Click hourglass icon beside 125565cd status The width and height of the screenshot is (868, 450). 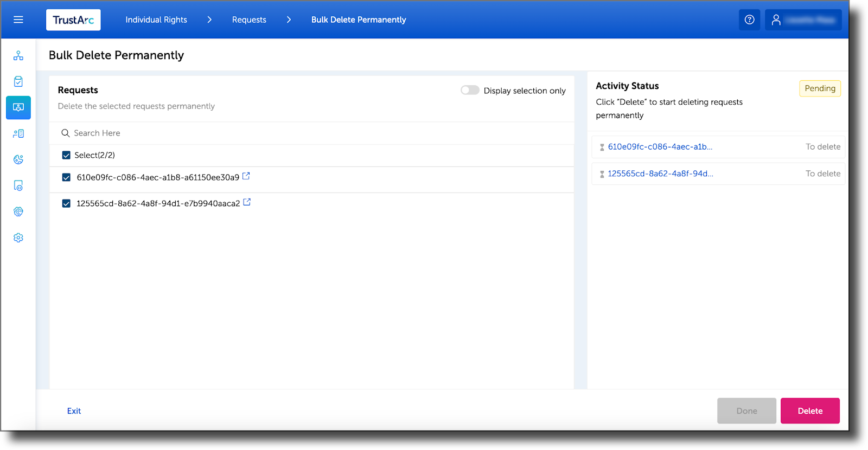pyautogui.click(x=602, y=174)
